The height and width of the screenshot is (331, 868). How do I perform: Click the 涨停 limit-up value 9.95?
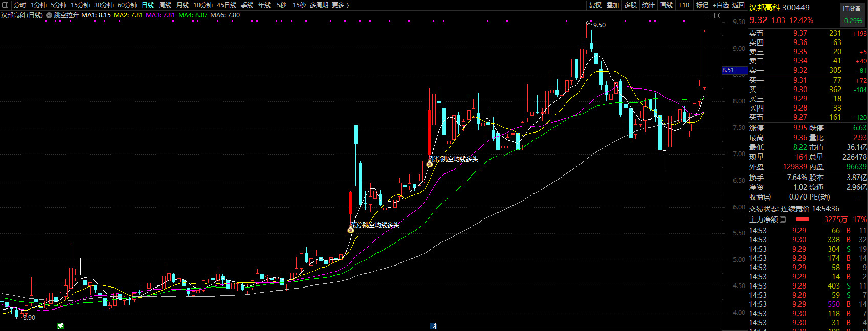pos(800,128)
